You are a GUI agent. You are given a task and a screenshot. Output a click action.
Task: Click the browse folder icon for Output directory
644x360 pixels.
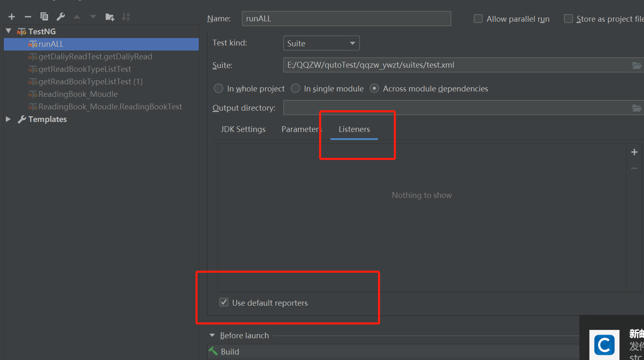[x=636, y=108]
